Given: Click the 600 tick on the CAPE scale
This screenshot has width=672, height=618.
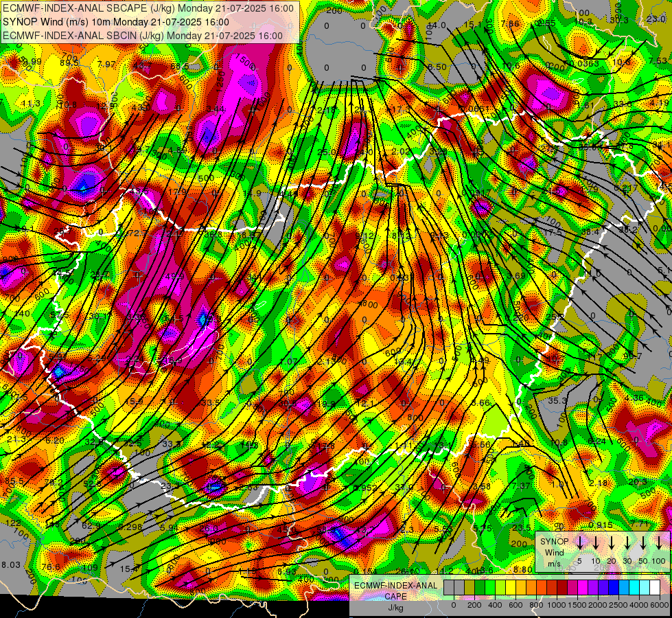Looking at the screenshot, I should [515, 605].
